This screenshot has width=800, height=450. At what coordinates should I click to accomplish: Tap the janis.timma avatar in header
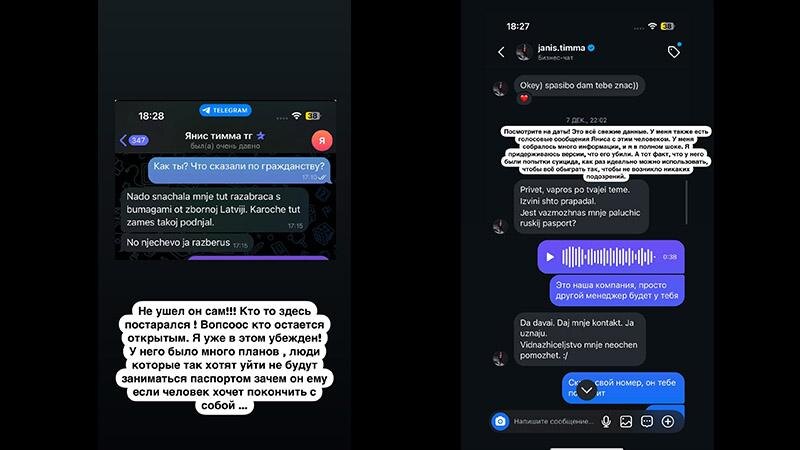[x=523, y=52]
